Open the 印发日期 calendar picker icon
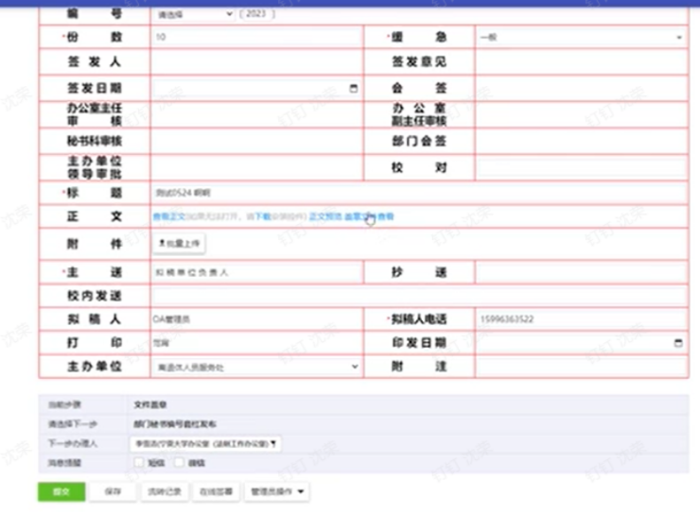This screenshot has width=700, height=513. [x=679, y=343]
